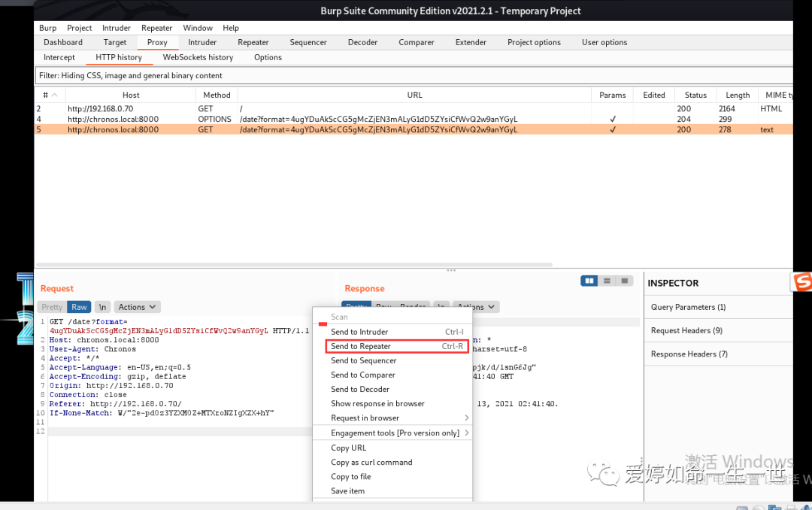This screenshot has width=812, height=510.
Task: Sort history by the Params column header
Action: coord(613,95)
